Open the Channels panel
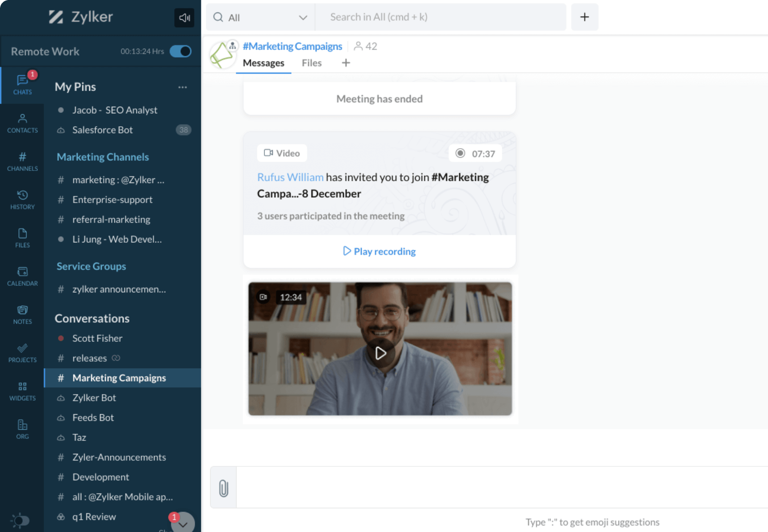This screenshot has height=532, width=768. click(x=22, y=161)
